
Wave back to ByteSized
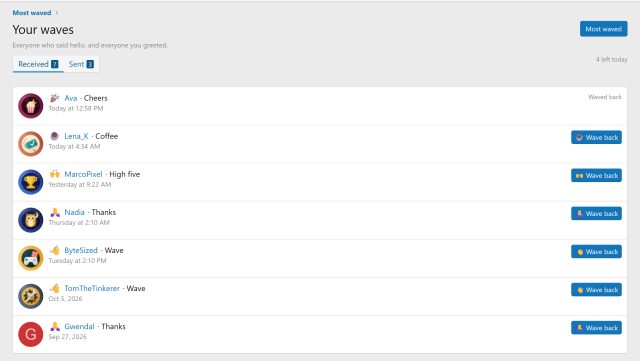[x=596, y=252]
